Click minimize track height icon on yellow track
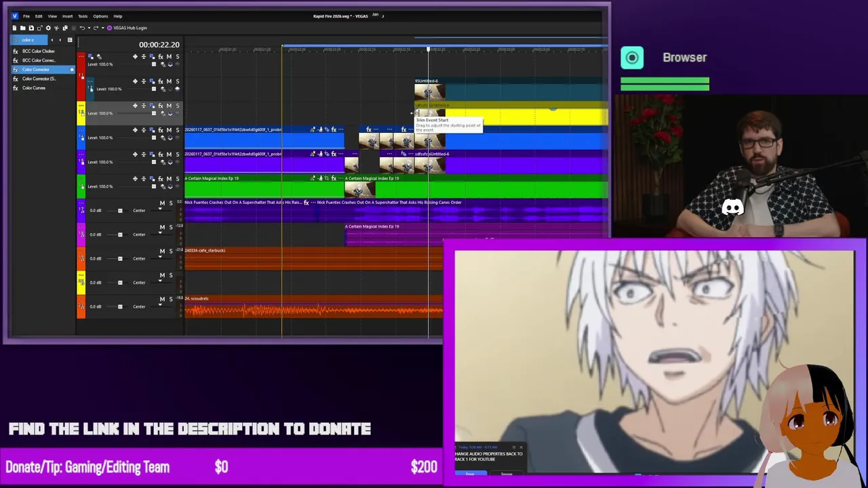 [x=144, y=106]
